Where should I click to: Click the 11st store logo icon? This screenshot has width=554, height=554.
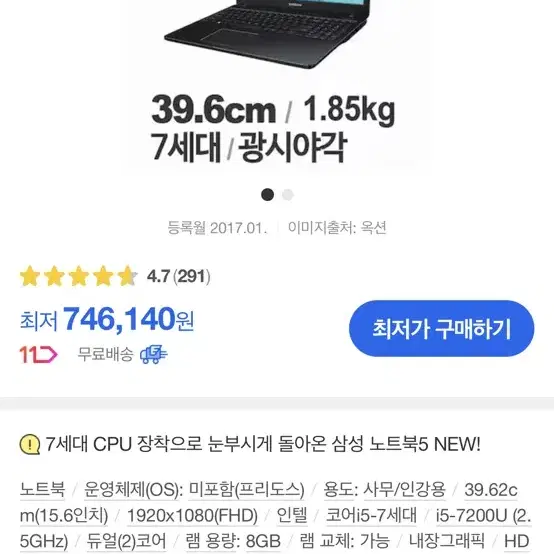point(38,354)
